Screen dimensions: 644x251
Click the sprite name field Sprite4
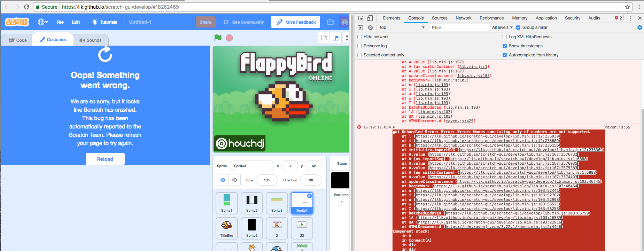click(252, 166)
